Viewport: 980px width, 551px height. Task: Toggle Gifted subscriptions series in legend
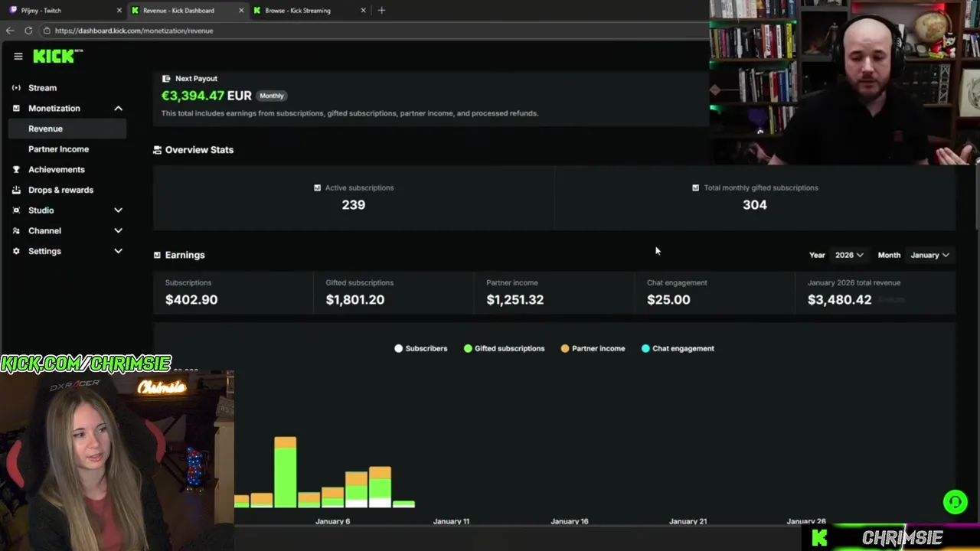click(504, 348)
